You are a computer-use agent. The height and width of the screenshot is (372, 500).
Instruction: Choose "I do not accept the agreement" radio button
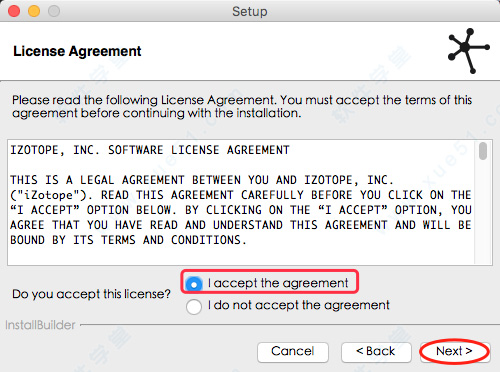click(x=194, y=306)
